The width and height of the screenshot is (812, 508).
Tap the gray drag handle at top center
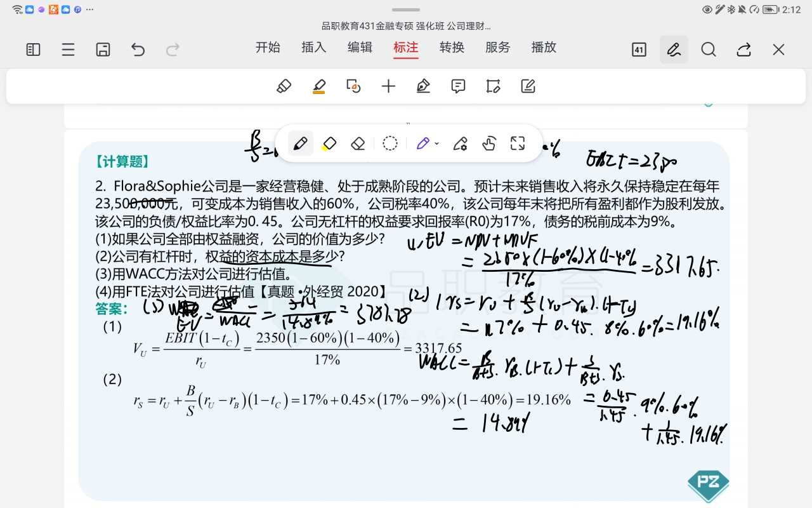(x=406, y=10)
